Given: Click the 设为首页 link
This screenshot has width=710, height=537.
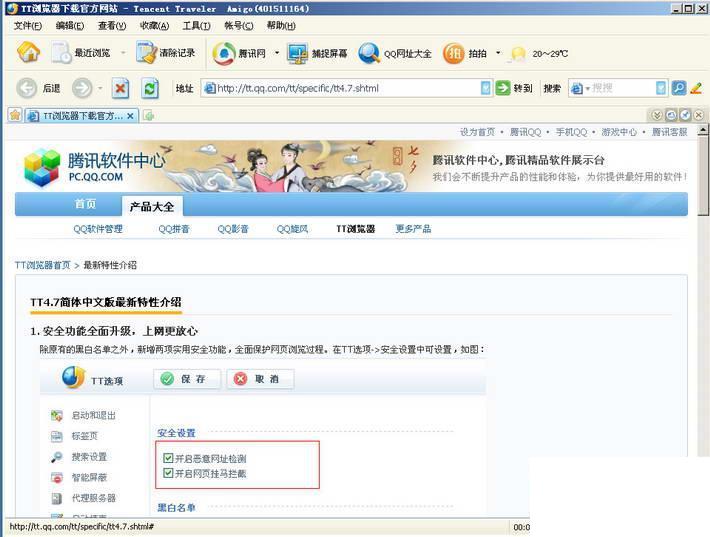Looking at the screenshot, I should click(477, 132).
